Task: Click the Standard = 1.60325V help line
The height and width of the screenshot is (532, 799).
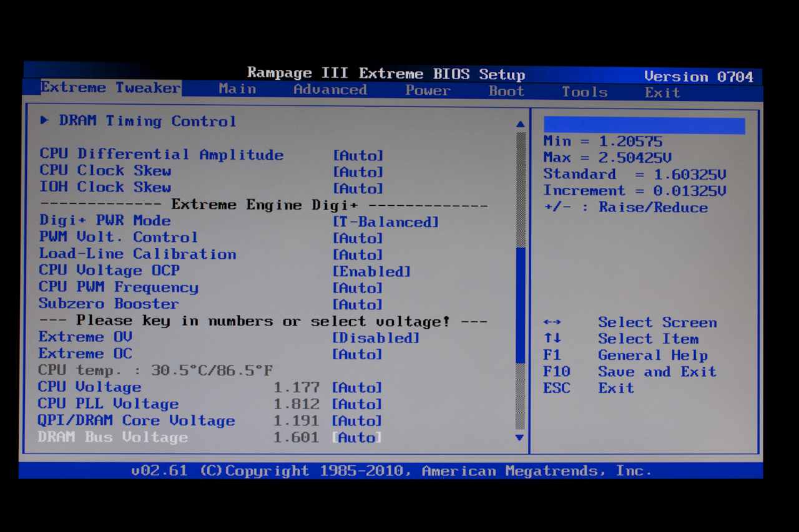Action: [635, 174]
